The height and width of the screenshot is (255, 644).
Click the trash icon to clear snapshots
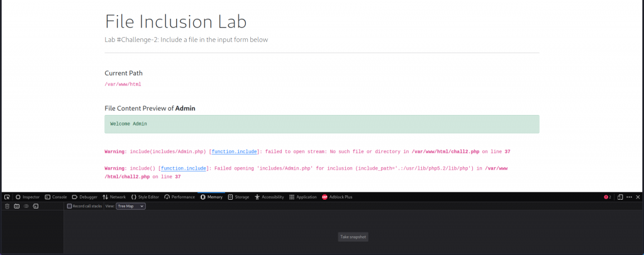pyautogui.click(x=8, y=206)
